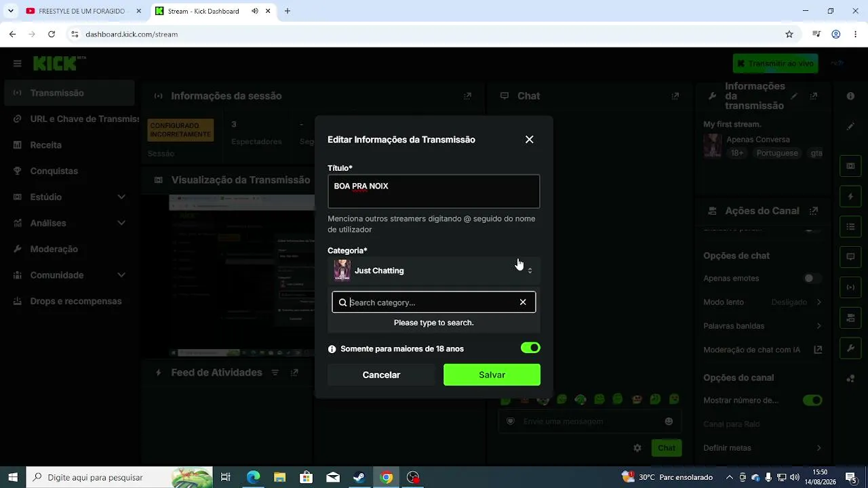Screen dimensions: 868x488
Task: Open Receita in the sidebar
Action: [x=70, y=145]
